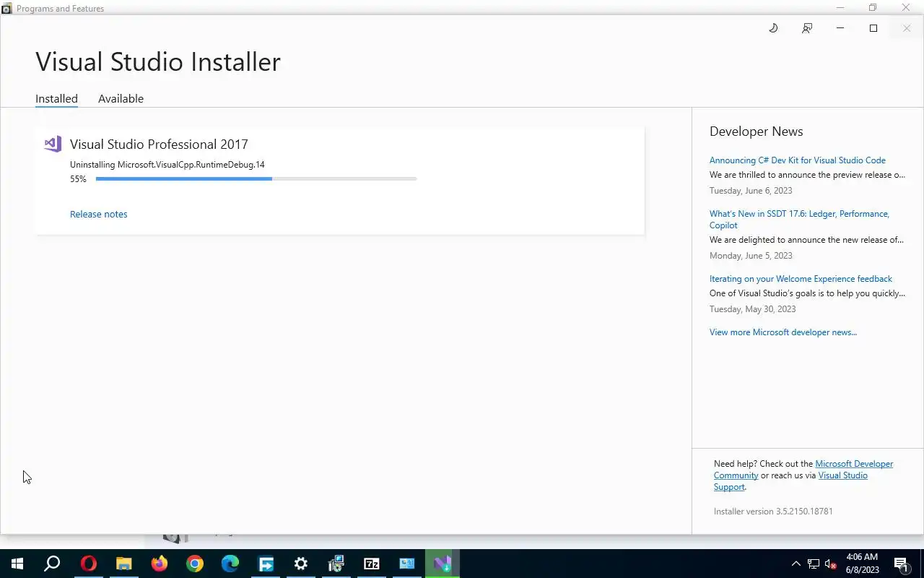Click the 55% progress value

coord(78,179)
